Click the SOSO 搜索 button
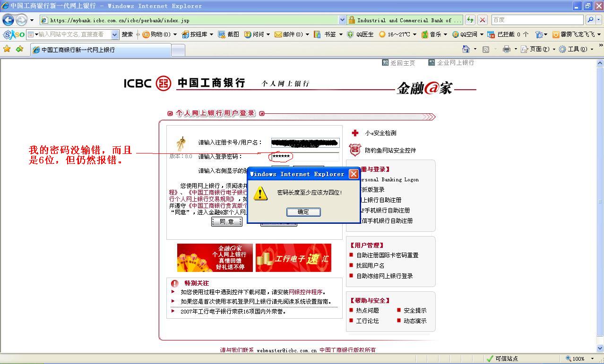 pos(127,34)
